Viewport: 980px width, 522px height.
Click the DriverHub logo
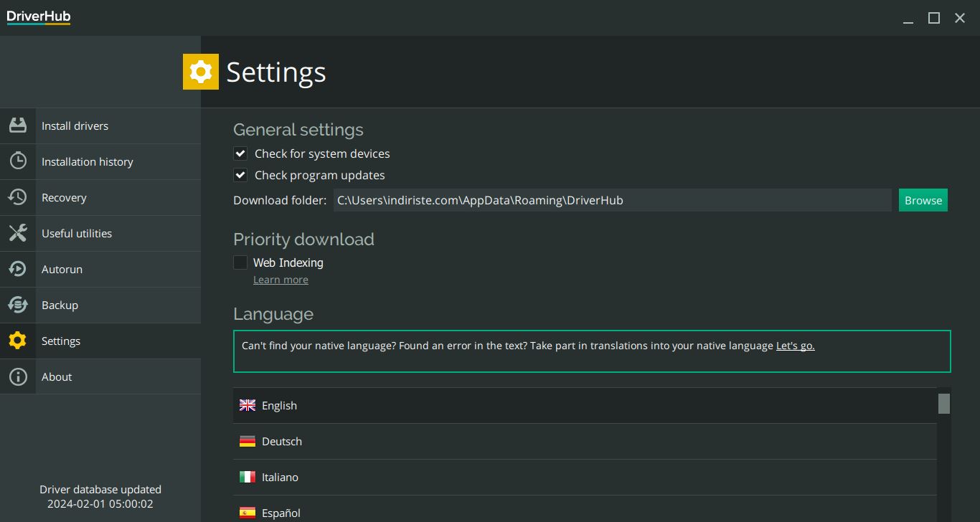[39, 17]
